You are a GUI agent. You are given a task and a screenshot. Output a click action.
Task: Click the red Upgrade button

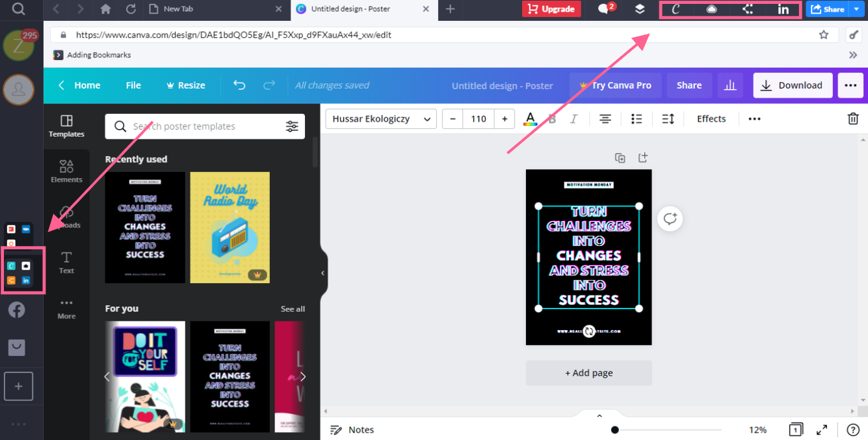(x=551, y=9)
